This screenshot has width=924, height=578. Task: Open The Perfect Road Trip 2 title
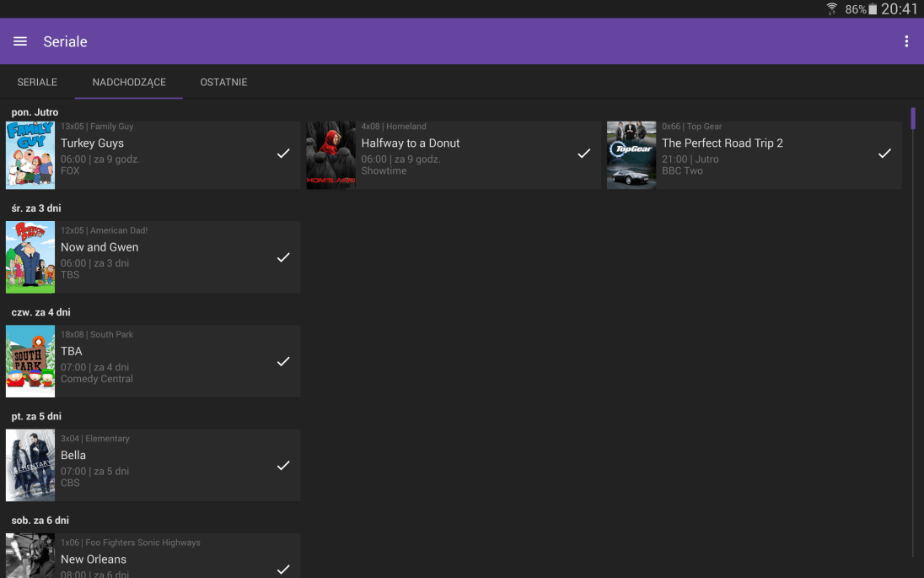(x=722, y=143)
